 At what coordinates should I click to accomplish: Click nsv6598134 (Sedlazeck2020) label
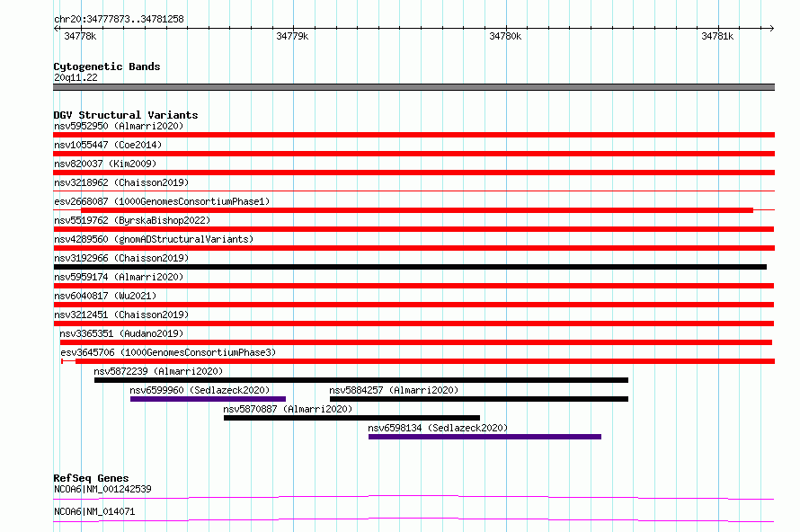pyautogui.click(x=438, y=428)
